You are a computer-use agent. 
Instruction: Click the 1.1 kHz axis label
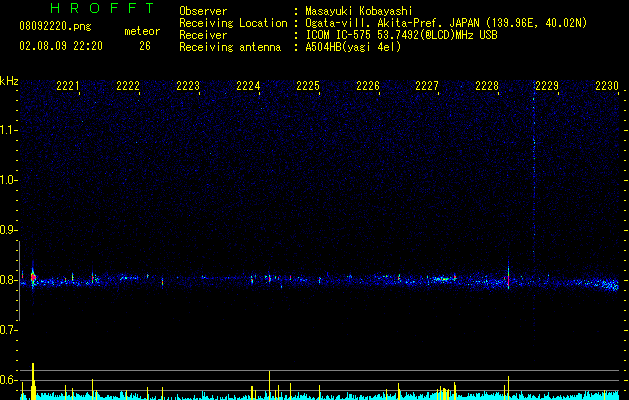click(8, 130)
